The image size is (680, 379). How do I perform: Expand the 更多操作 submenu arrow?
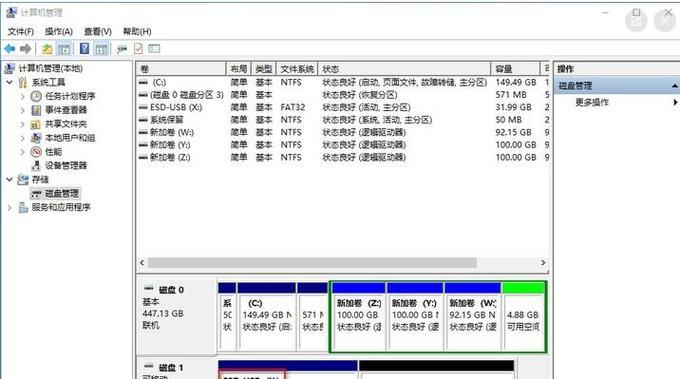675,103
